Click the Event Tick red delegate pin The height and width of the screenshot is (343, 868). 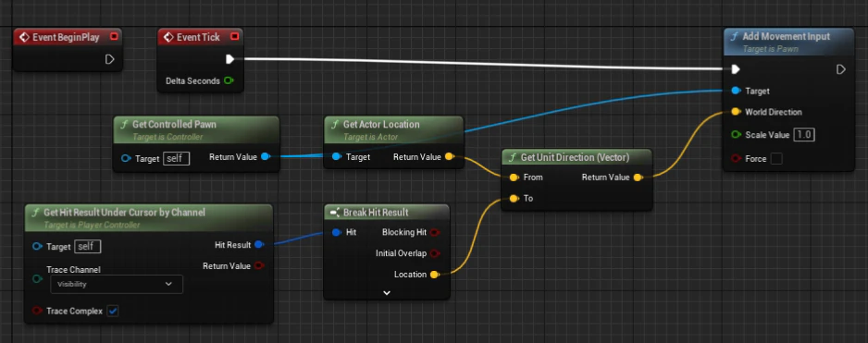click(234, 37)
